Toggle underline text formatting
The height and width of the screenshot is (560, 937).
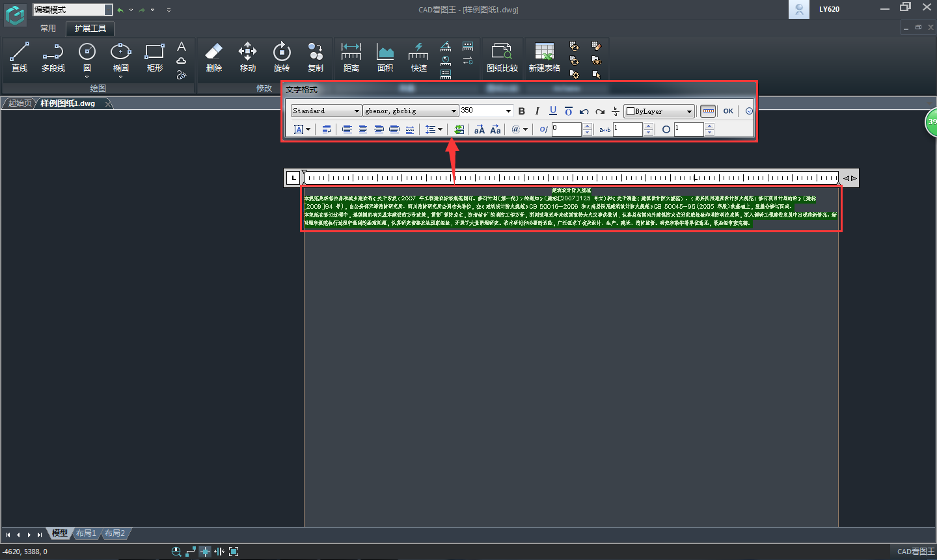click(x=552, y=111)
